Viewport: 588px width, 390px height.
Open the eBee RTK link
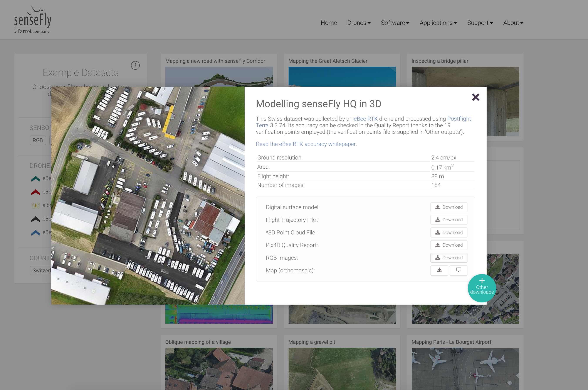[365, 119]
